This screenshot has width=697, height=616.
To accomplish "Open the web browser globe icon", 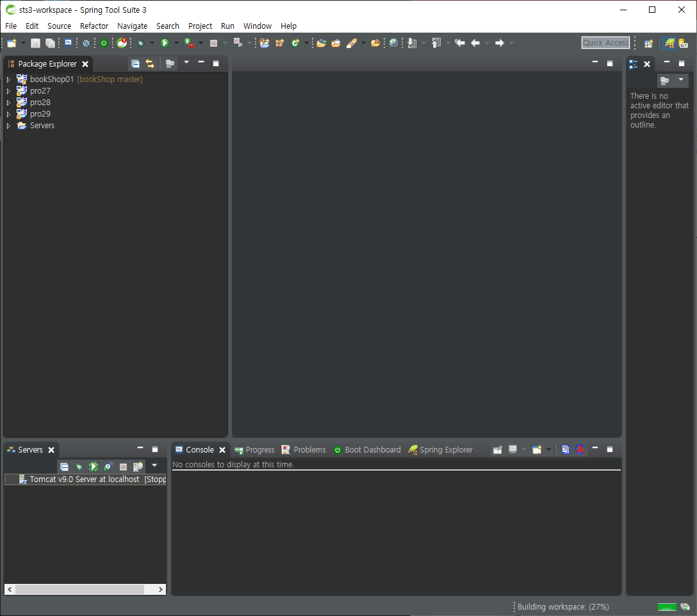I will click(x=393, y=43).
